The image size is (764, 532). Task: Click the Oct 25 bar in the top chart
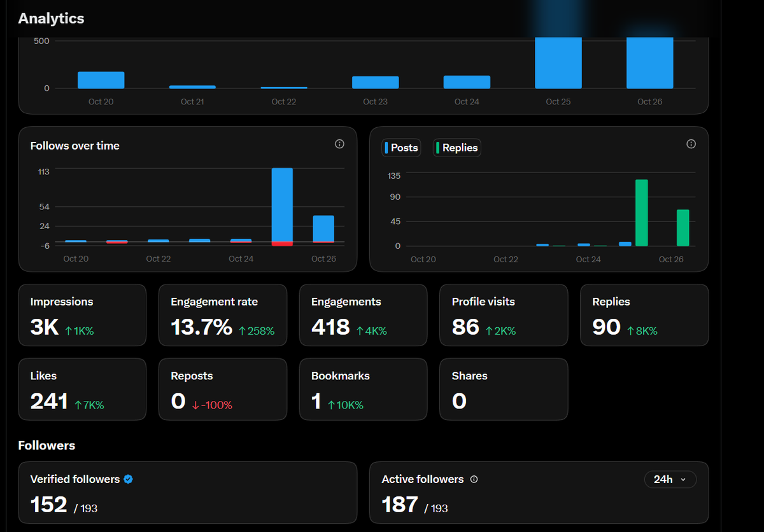pos(558,63)
